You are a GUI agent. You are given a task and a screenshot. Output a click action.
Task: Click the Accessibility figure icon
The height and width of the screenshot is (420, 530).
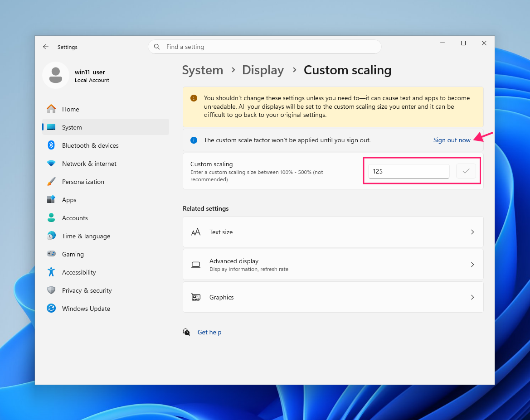[51, 272]
